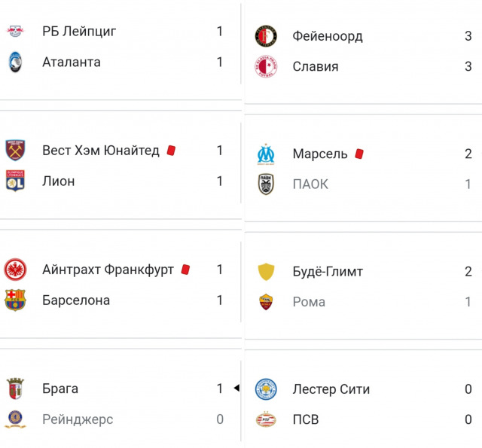Click the Leicester City crest
482x448 pixels.
coord(267,389)
